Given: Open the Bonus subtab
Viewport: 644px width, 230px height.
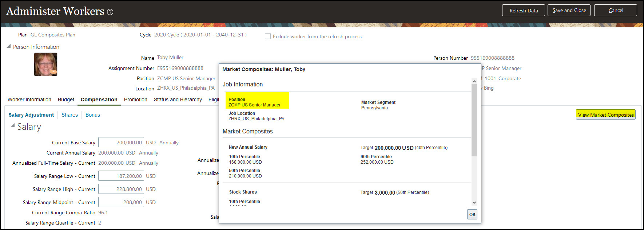Looking at the screenshot, I should pyautogui.click(x=93, y=115).
